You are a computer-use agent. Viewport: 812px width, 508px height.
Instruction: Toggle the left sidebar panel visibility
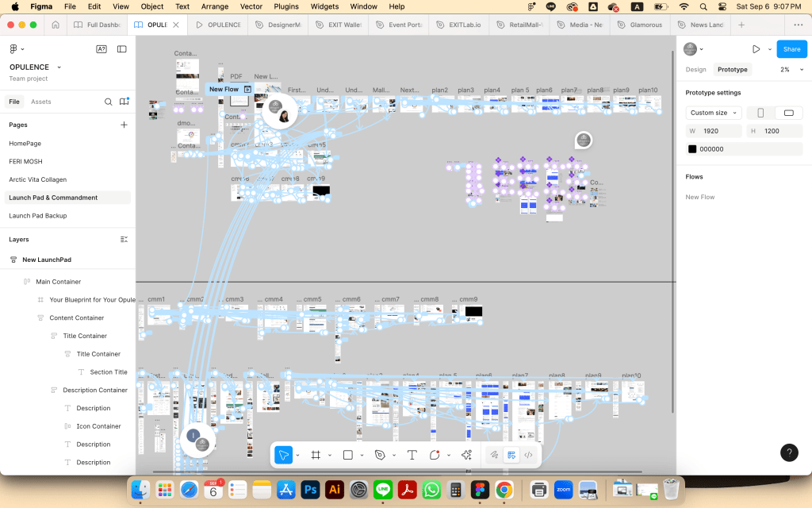coord(121,49)
